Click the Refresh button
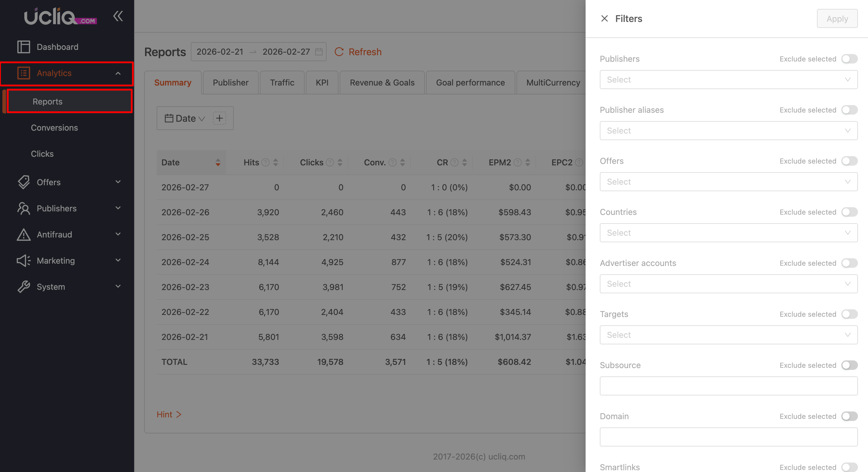 coord(358,52)
